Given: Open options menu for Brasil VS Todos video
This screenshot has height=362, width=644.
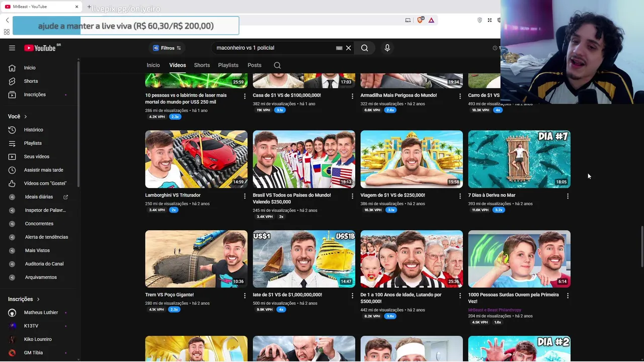Looking at the screenshot, I should [352, 196].
